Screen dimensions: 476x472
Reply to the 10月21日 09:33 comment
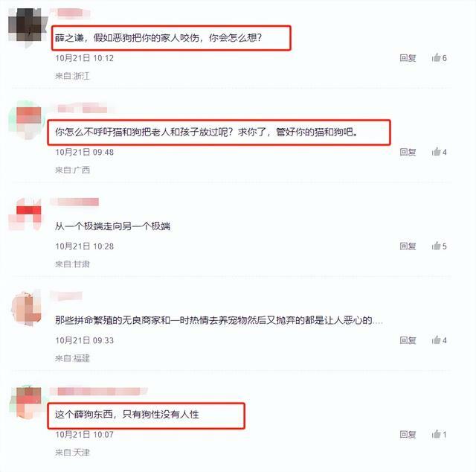[408, 340]
